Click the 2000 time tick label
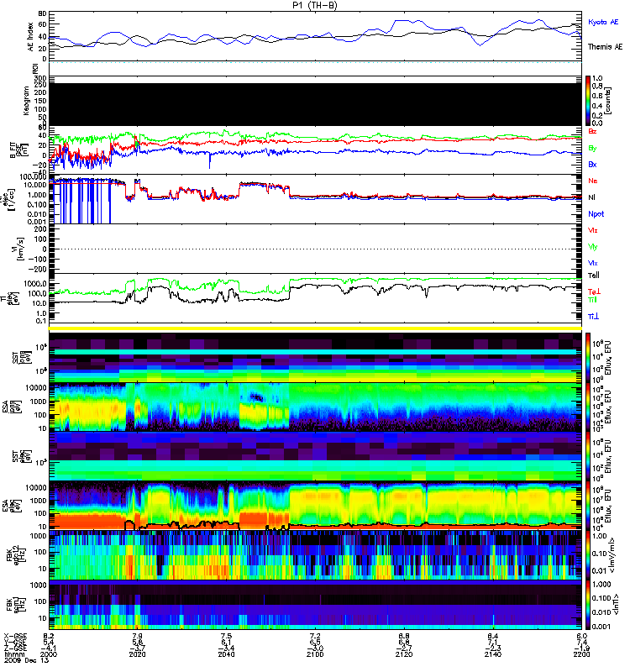The width and height of the screenshot is (630, 672). 49,654
